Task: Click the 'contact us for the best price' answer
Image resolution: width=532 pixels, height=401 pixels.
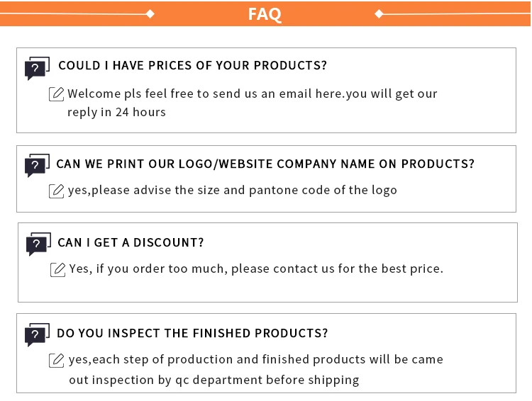Action: 256,269
